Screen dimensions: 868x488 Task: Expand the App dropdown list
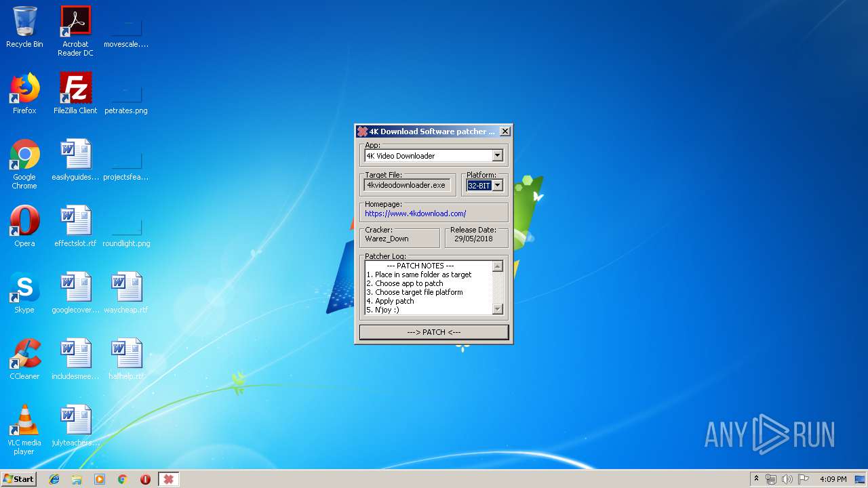[x=497, y=156]
